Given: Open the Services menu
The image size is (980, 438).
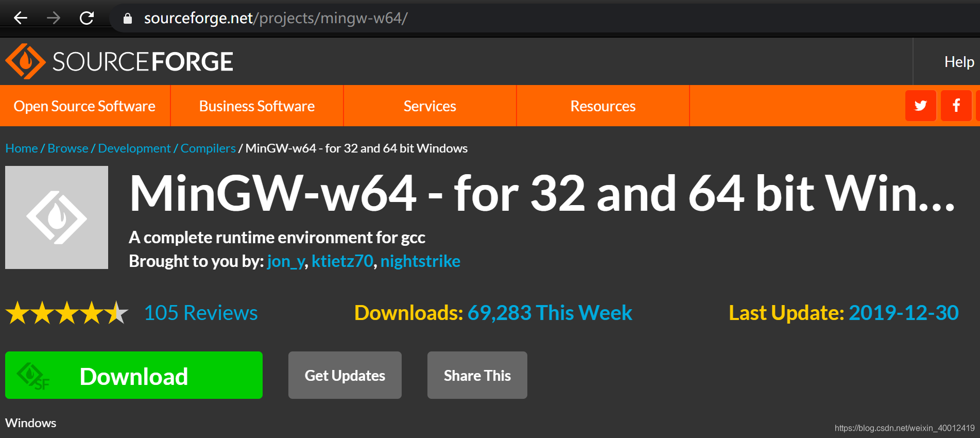Looking at the screenshot, I should tap(430, 106).
